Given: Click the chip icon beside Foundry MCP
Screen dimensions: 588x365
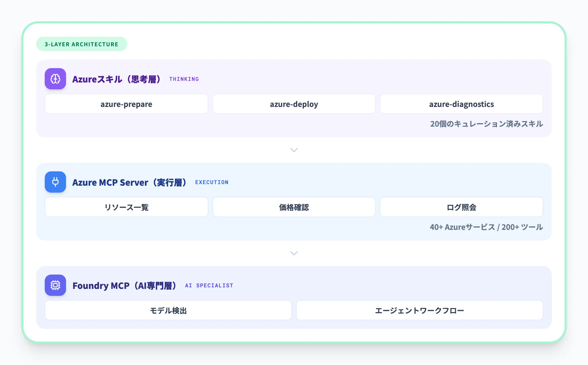Looking at the screenshot, I should (x=55, y=285).
